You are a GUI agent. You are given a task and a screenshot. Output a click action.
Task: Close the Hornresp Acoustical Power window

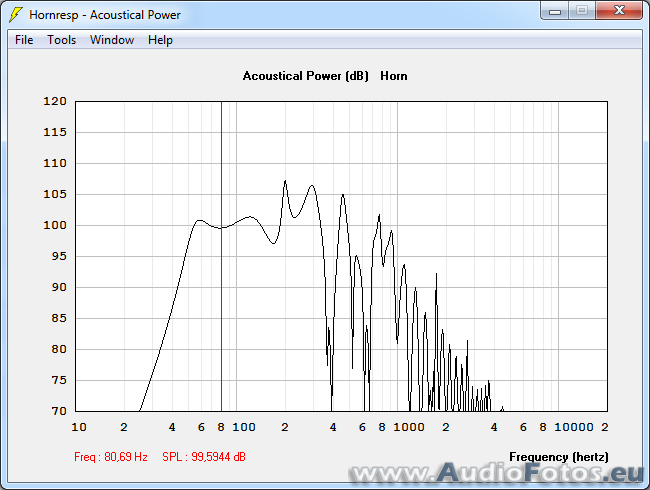[618, 11]
